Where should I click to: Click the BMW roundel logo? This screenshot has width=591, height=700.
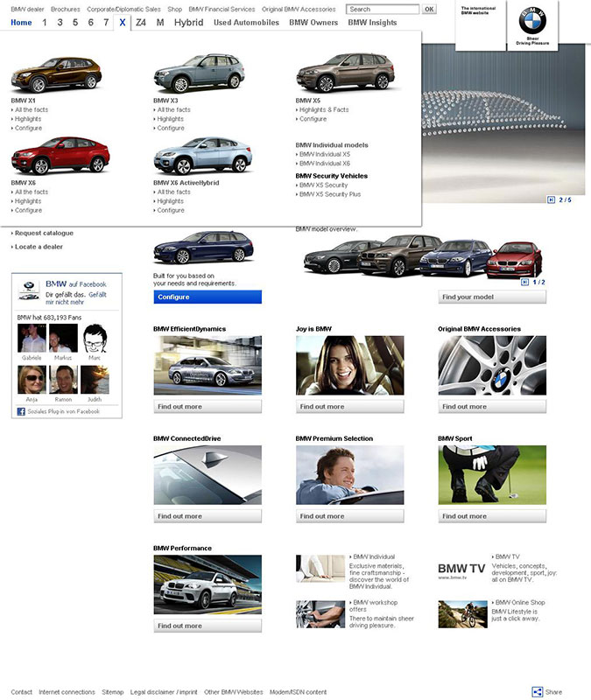532,20
